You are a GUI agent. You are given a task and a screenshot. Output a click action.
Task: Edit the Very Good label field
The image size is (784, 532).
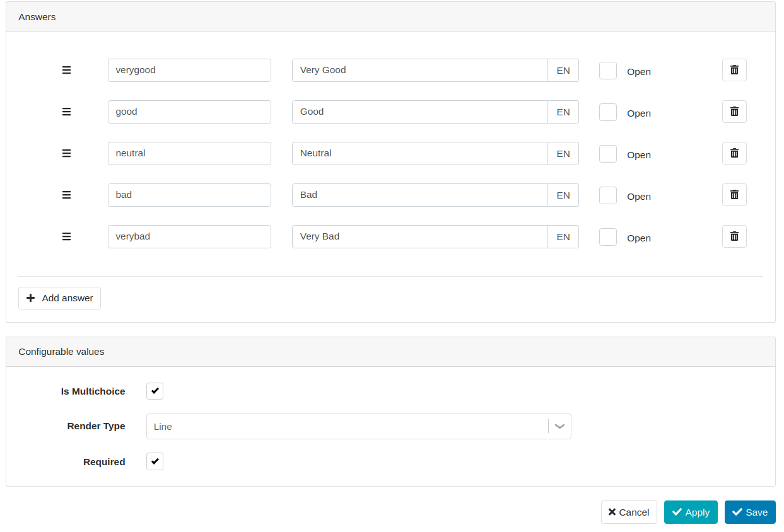[x=420, y=70]
